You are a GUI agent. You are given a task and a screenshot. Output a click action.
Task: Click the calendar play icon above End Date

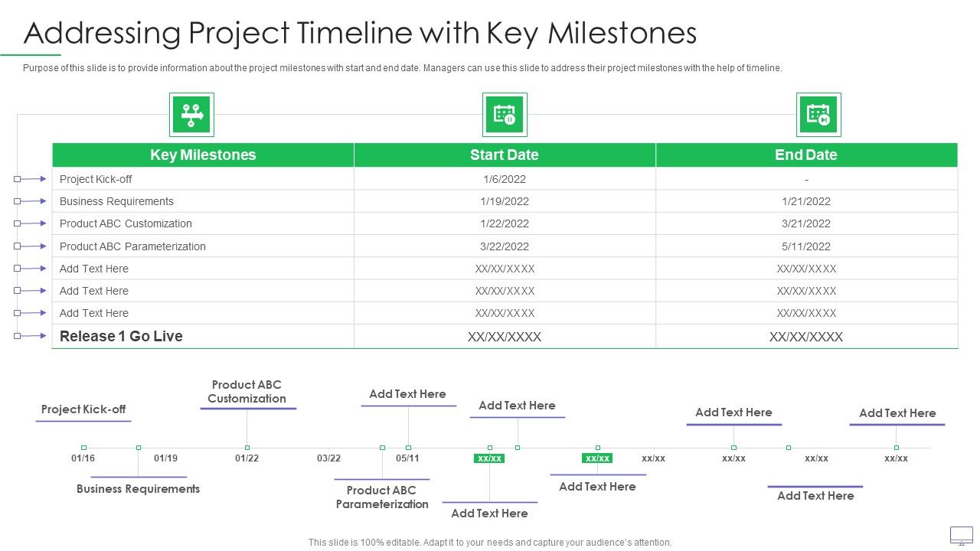818,115
